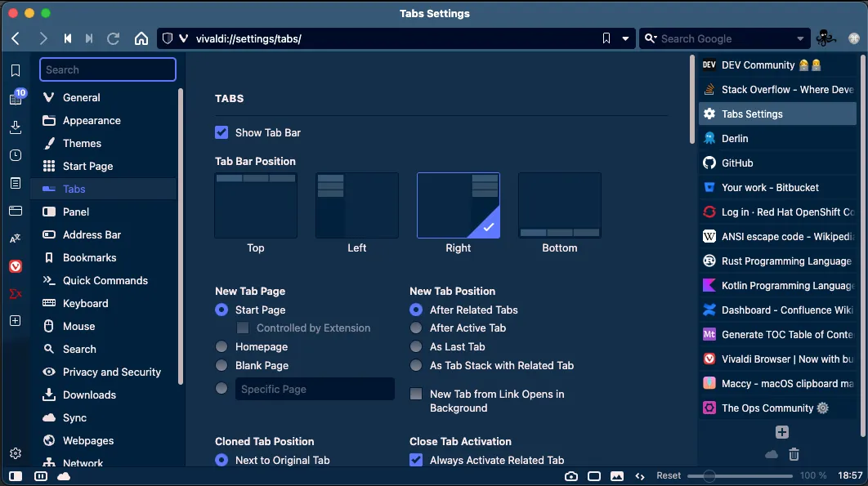Capture a screenshot with the camera icon
This screenshot has height=486, width=868.
(571, 475)
